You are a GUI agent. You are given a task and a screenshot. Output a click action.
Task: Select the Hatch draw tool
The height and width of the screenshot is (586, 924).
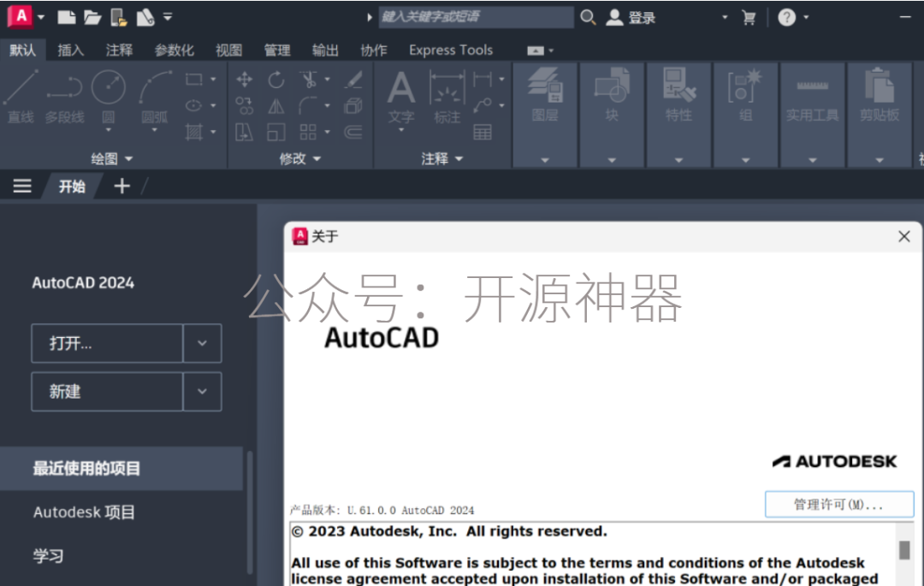point(194,132)
